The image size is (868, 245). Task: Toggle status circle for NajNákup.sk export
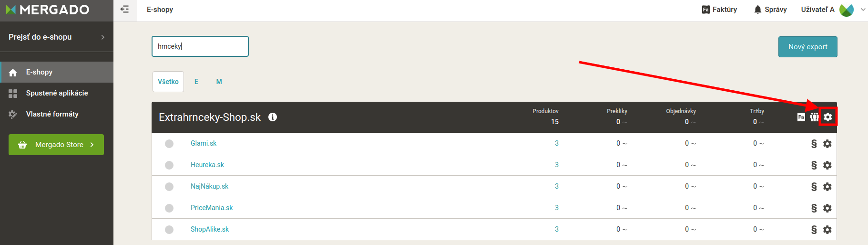[x=169, y=187]
